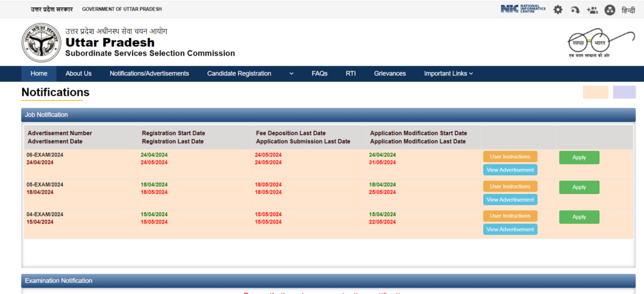Open the settings gear icon in top bar

[557, 9]
